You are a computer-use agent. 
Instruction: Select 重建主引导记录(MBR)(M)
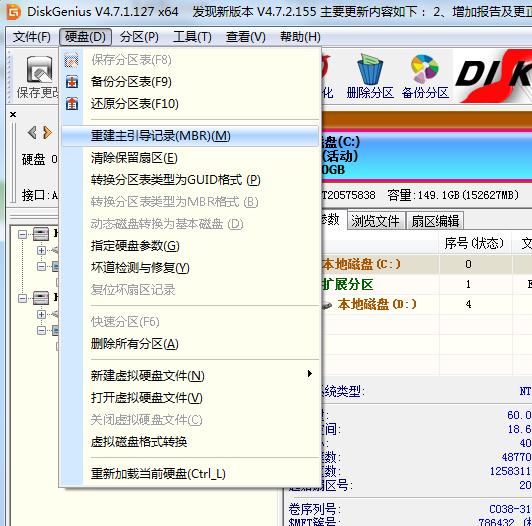[190, 136]
